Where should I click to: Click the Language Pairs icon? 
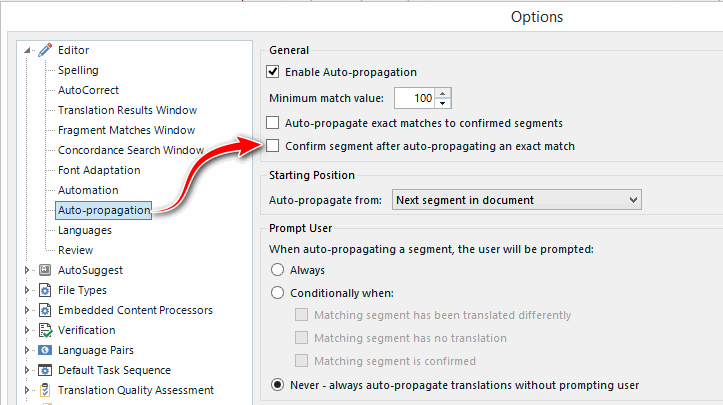[45, 350]
